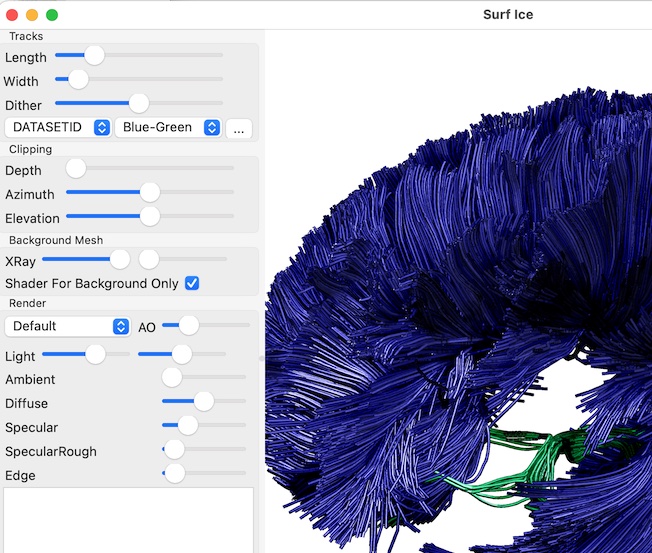Maximize the Surf Ice window
This screenshot has width=652, height=553.
coord(52,15)
